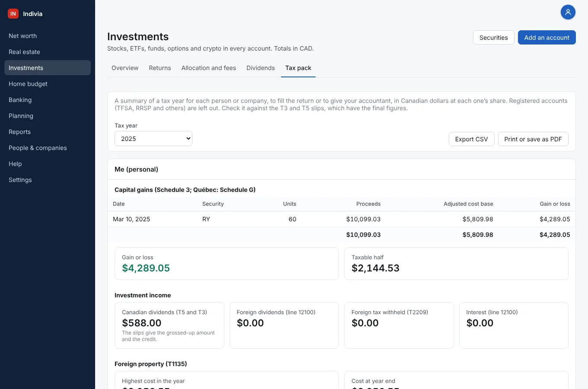Image resolution: width=588 pixels, height=389 pixels.
Task: Click the Me (personal) section heading
Action: point(136,169)
